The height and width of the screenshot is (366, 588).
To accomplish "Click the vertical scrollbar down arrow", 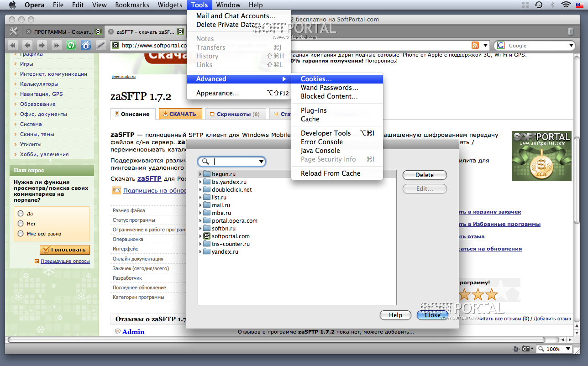I will (576, 334).
